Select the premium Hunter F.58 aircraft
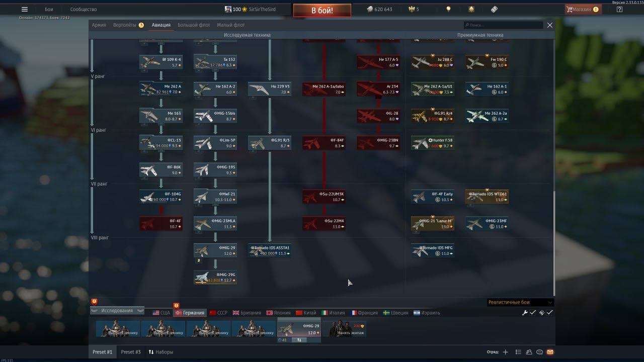 coord(433,143)
